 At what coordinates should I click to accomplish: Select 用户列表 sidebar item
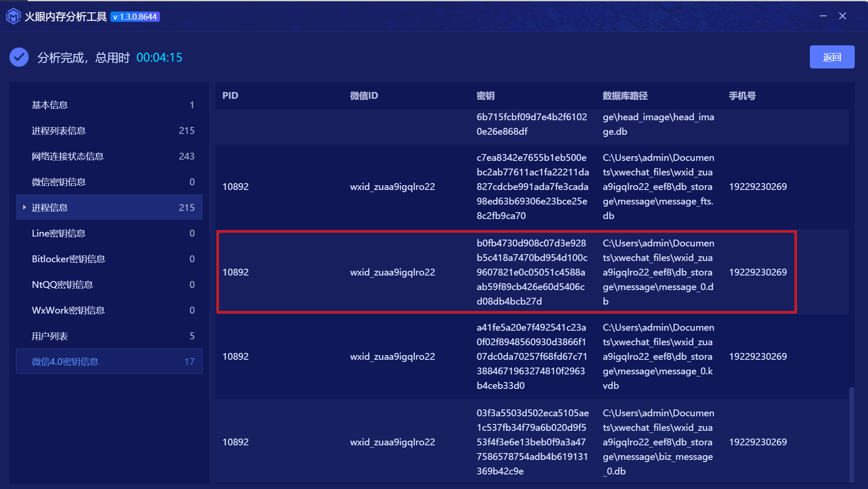[x=109, y=336]
